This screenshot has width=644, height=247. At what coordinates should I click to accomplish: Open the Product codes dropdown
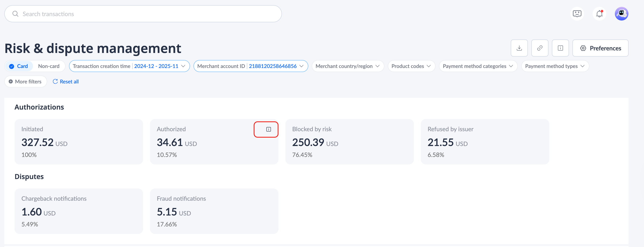click(411, 66)
